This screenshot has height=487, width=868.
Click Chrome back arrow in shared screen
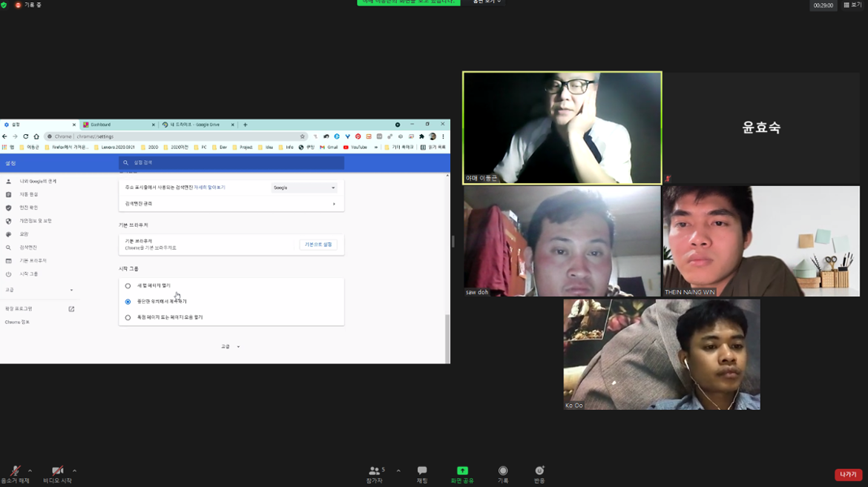(5, 136)
